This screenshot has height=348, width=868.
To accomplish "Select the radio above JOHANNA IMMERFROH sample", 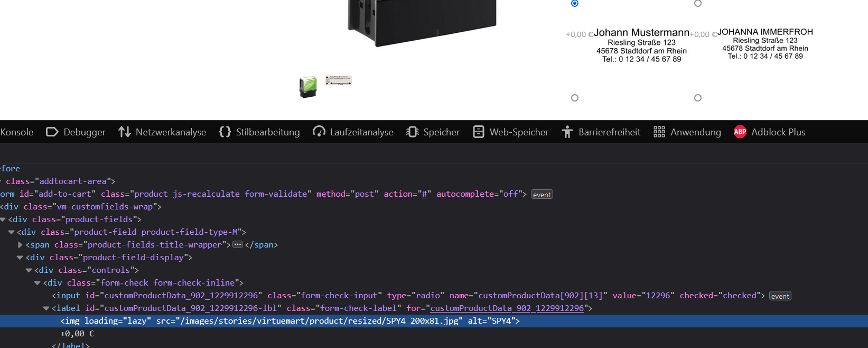I will tap(698, 3).
